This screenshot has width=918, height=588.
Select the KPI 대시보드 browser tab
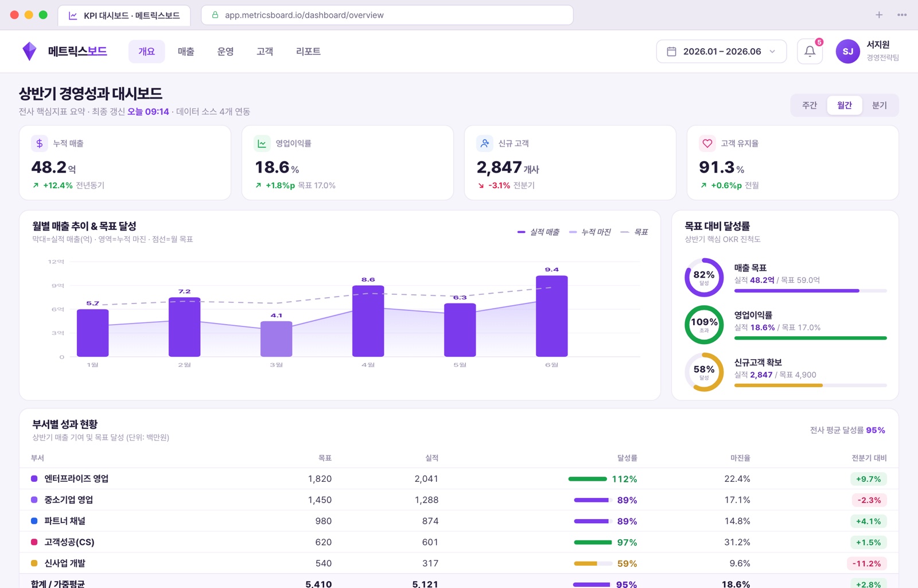point(125,15)
